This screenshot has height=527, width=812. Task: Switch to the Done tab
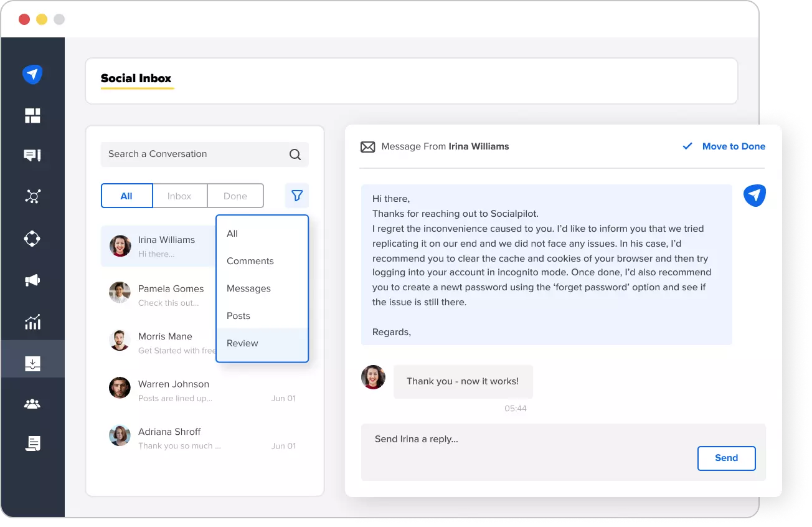235,195
